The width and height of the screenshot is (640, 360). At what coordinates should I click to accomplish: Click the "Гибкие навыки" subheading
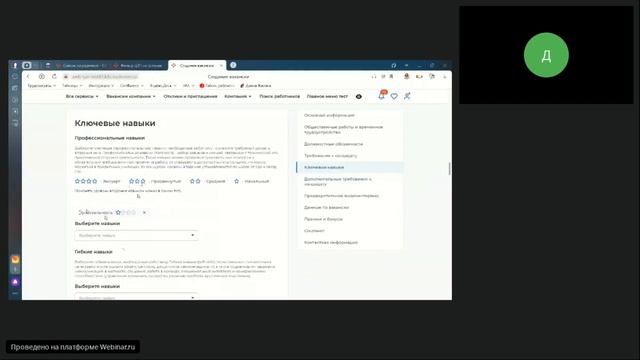tap(93, 252)
